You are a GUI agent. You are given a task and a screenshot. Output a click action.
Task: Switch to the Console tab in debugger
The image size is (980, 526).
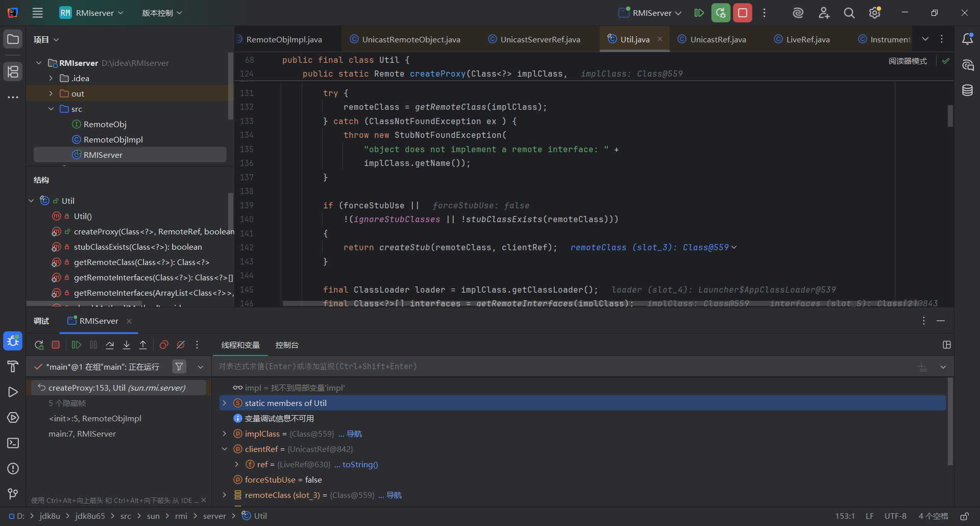tap(287, 345)
